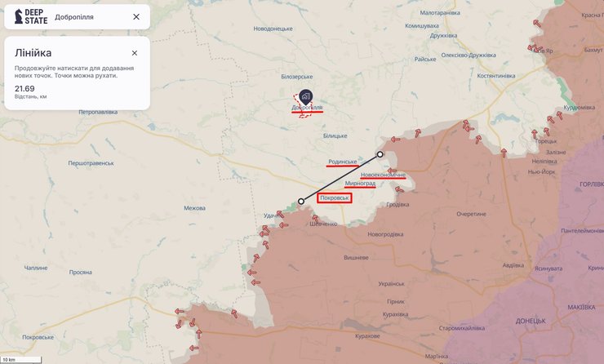Click the Добропілля location pin marker
The image size is (604, 364).
(x=305, y=96)
